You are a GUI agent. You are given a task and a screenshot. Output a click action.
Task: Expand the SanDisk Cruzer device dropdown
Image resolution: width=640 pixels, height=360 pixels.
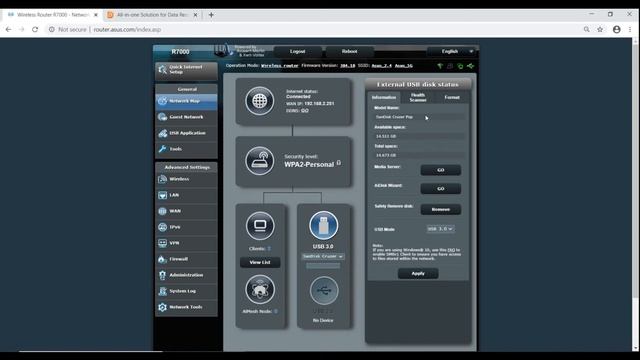pyautogui.click(x=323, y=256)
